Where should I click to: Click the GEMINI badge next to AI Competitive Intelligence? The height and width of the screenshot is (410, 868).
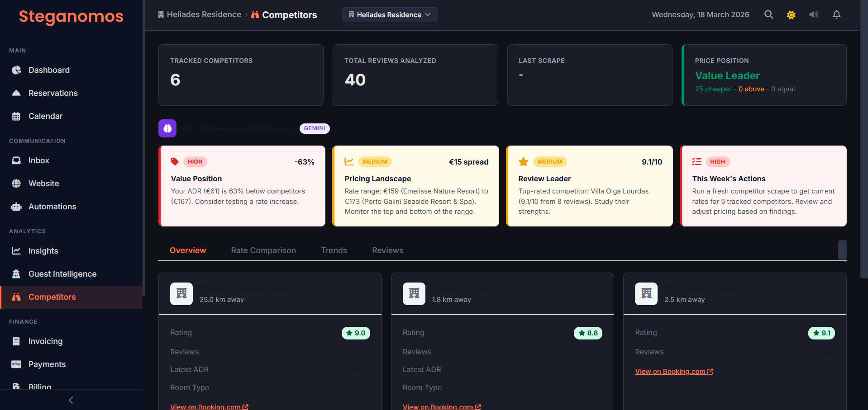[x=315, y=128]
